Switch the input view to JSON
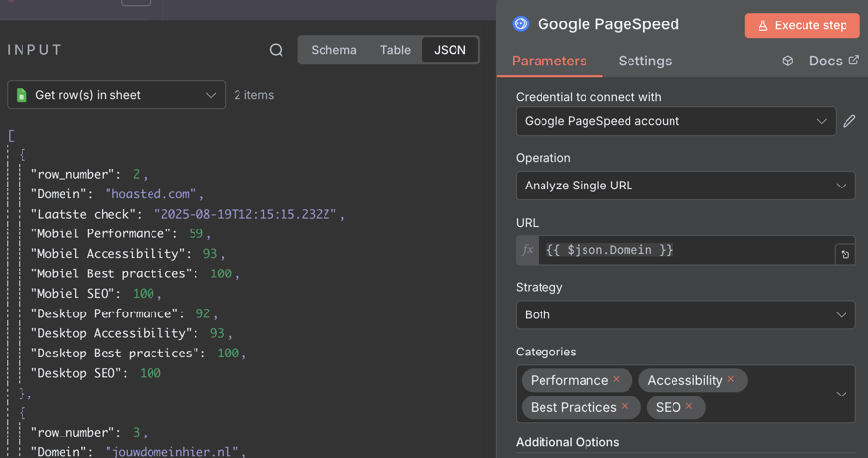 [450, 50]
